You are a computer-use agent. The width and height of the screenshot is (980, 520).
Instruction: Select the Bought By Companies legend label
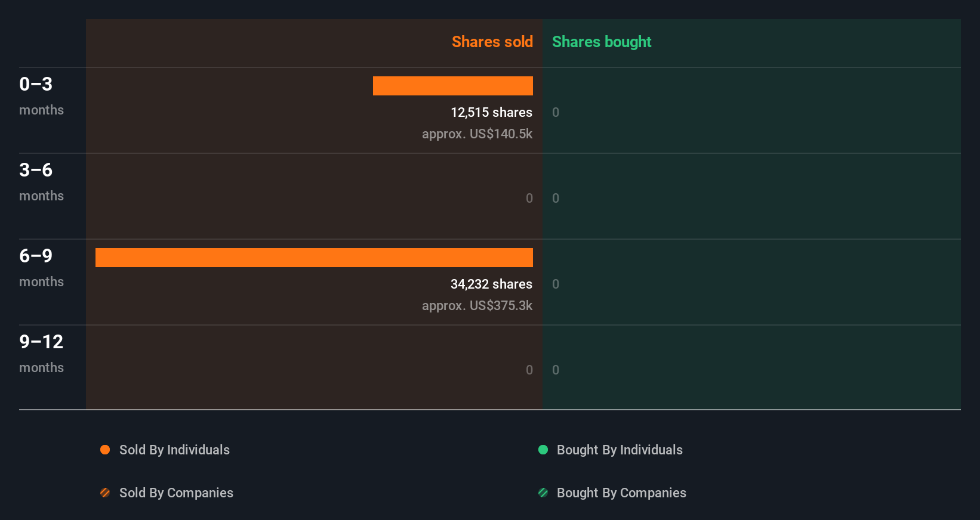coord(621,493)
